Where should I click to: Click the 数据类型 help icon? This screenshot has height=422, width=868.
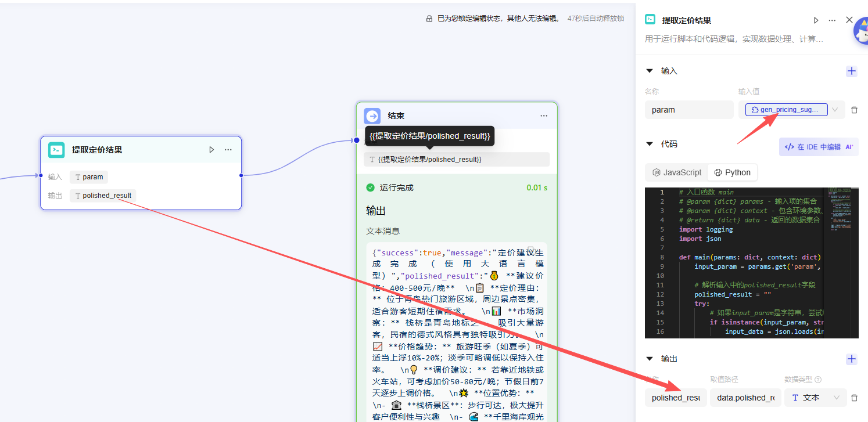818,380
